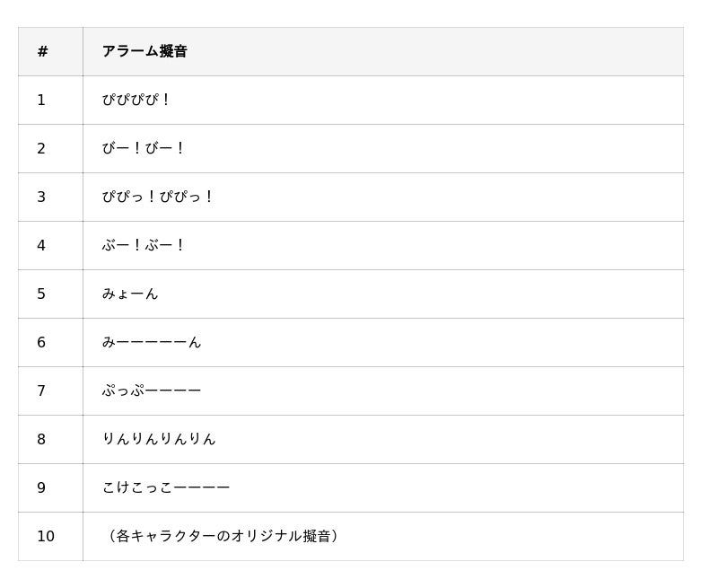Select the alarm sound text in row 4
This screenshot has width=718, height=588.
[144, 246]
